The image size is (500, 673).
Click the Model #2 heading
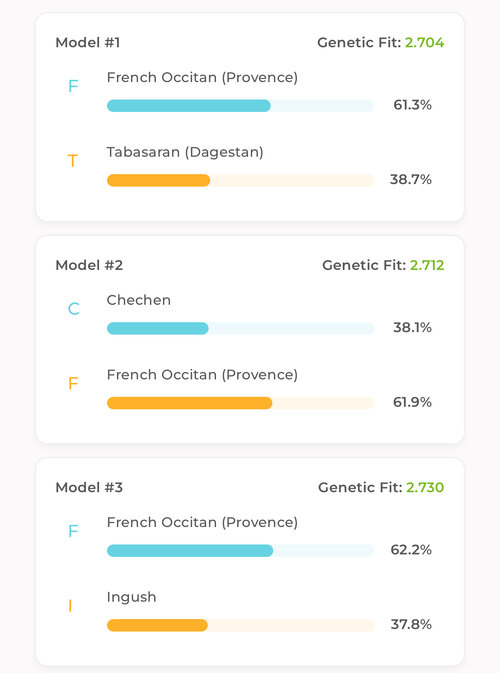pos(89,265)
